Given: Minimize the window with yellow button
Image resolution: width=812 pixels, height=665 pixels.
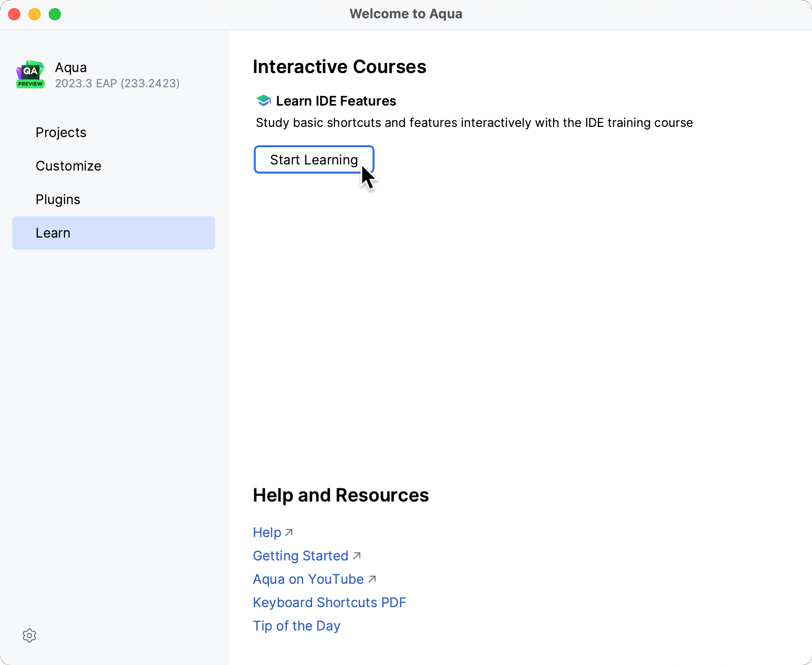Looking at the screenshot, I should tap(35, 14).
